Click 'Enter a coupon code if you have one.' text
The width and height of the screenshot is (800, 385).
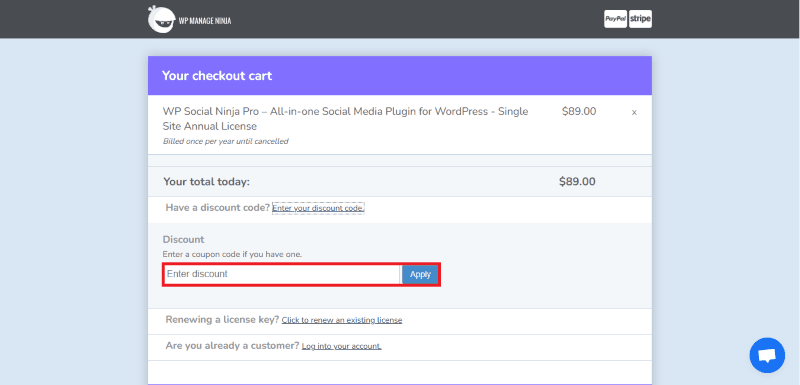click(x=232, y=254)
